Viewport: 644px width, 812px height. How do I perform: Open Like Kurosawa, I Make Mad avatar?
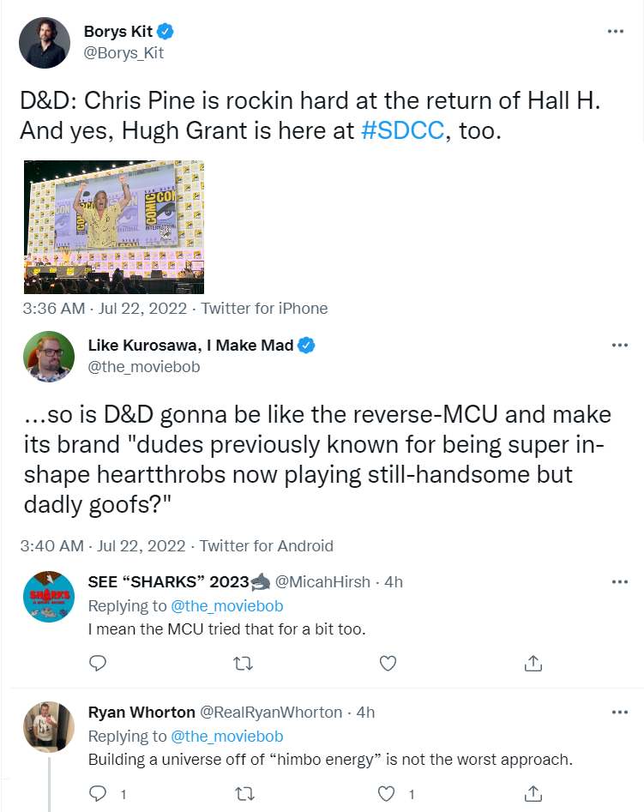click(49, 357)
